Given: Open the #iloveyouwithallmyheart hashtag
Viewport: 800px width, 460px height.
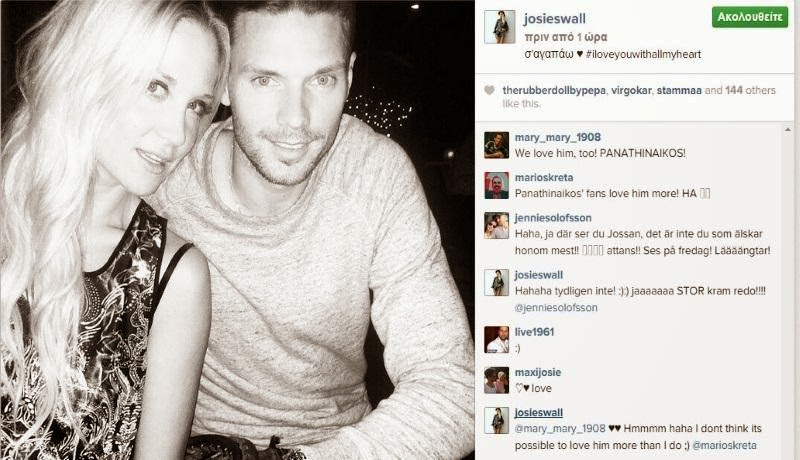Looking at the screenshot, I should 643,54.
